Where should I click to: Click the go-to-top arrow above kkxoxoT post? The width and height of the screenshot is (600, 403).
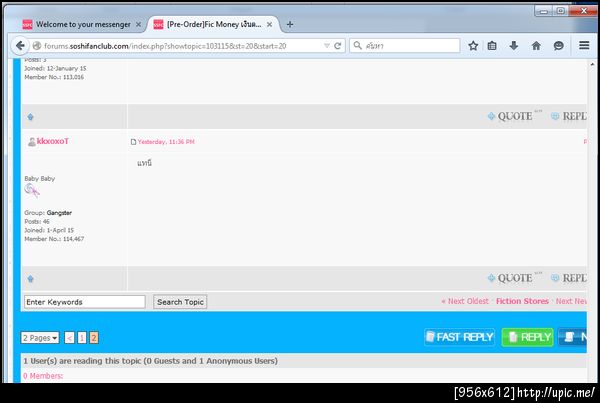[31, 117]
